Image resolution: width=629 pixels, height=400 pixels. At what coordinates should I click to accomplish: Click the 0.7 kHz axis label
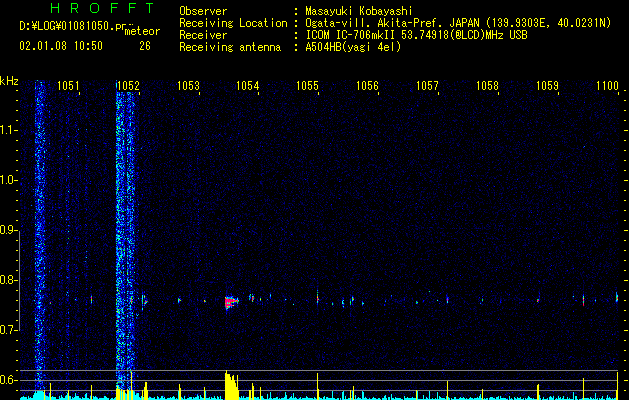click(8, 330)
